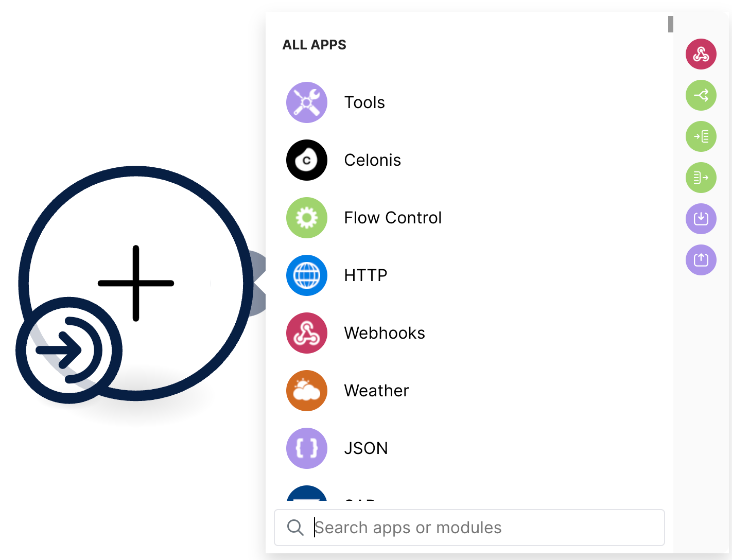The height and width of the screenshot is (560, 732).
Task: Select the HTTP globe icon
Action: [x=307, y=275]
